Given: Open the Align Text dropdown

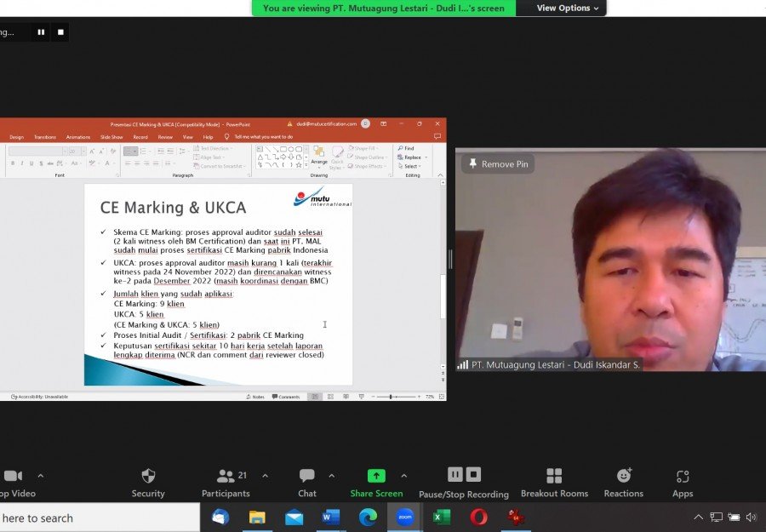Looking at the screenshot, I should point(210,157).
